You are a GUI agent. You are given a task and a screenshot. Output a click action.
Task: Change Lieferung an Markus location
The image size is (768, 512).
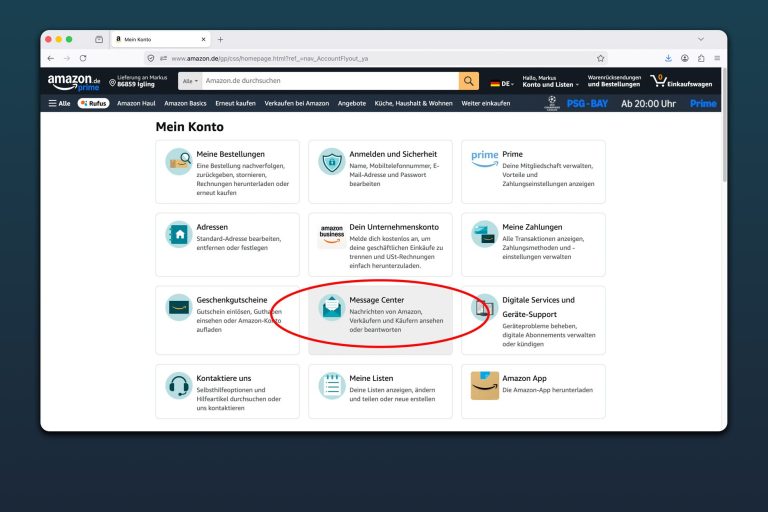138,81
